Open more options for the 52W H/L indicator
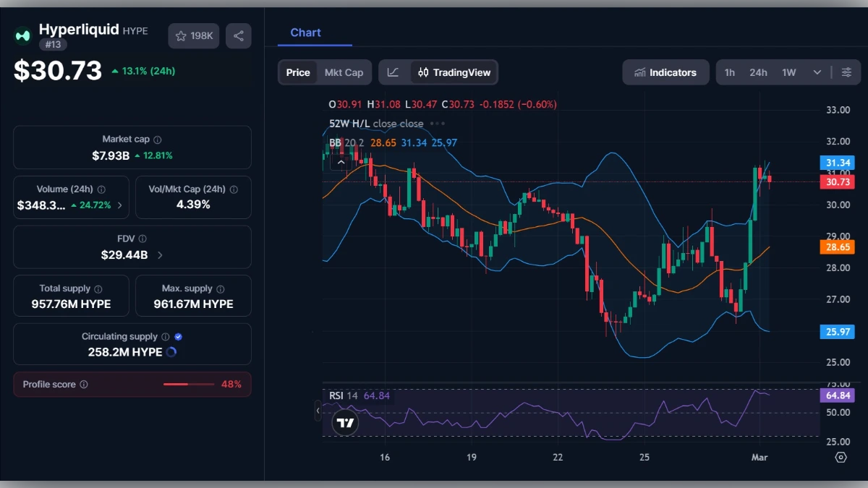 pos(437,124)
